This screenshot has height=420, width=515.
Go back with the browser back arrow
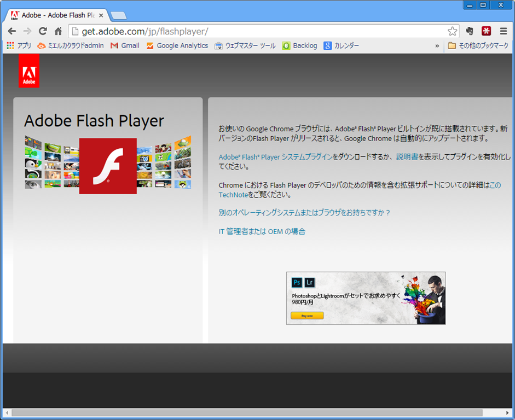12,31
